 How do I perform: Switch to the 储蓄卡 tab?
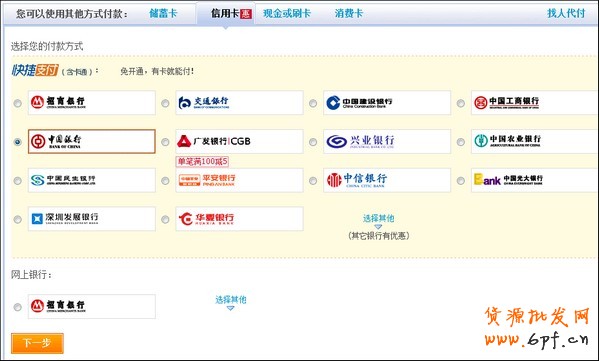coord(163,13)
